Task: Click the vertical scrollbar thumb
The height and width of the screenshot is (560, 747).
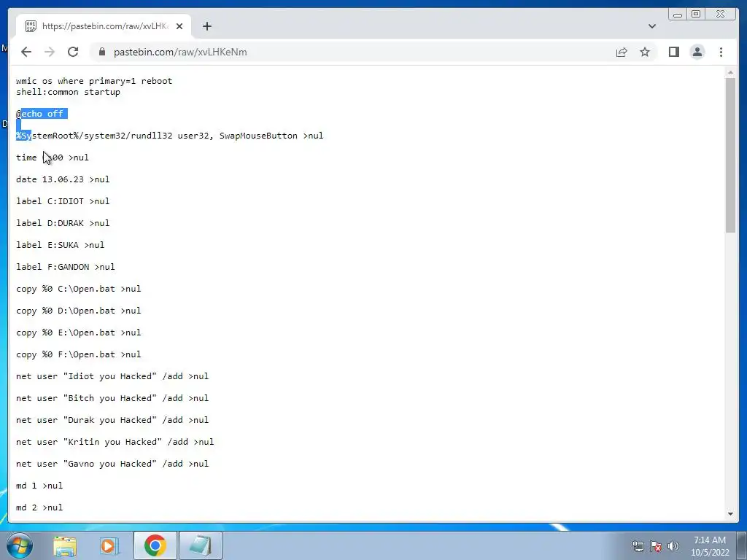Action: click(731, 156)
